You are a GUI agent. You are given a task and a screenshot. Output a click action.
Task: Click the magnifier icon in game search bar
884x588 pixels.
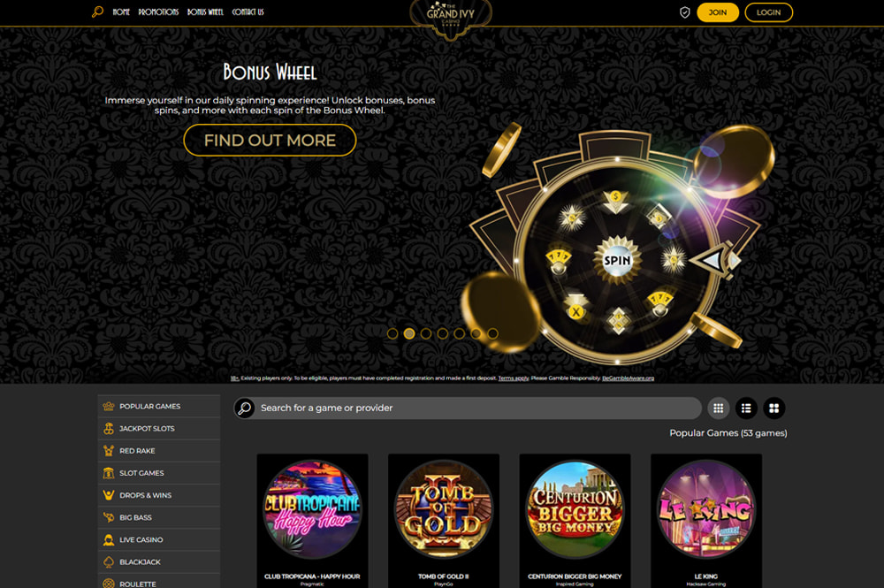pyautogui.click(x=245, y=409)
